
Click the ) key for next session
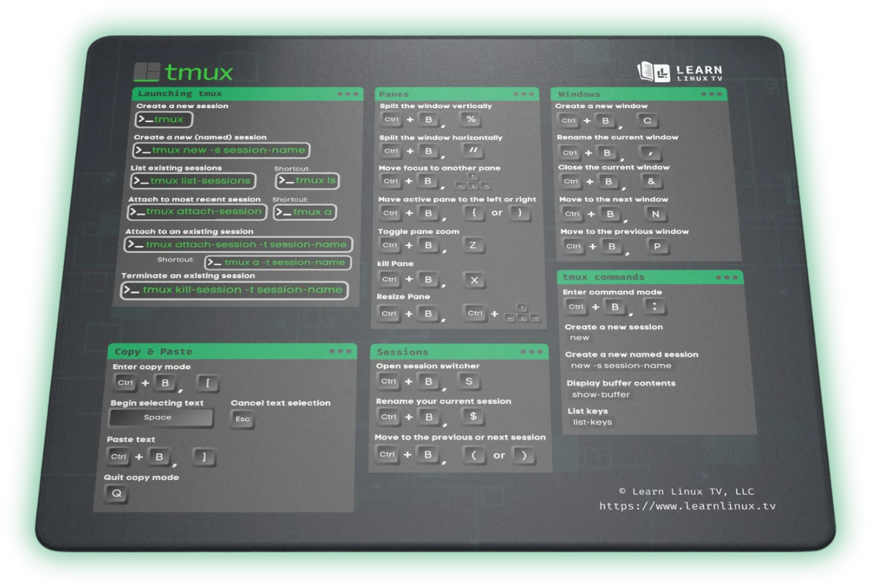pos(524,455)
